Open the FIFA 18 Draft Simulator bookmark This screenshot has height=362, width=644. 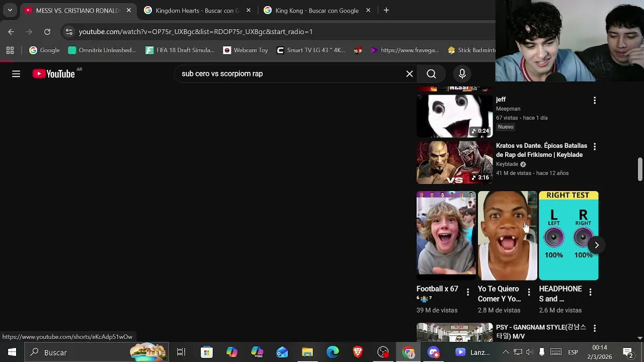coord(180,50)
